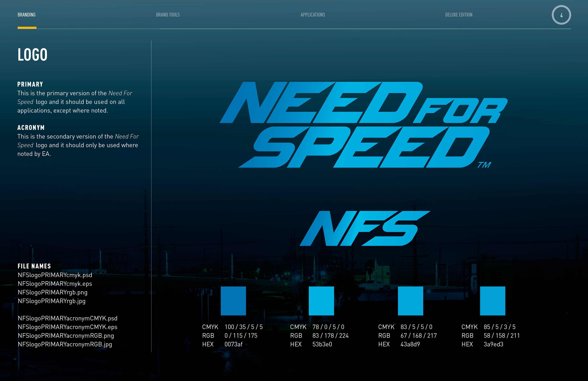The image size is (588, 381).
Task: Select file name NFSlogoPRIMARYrgb.jpg
Action: 52,301
